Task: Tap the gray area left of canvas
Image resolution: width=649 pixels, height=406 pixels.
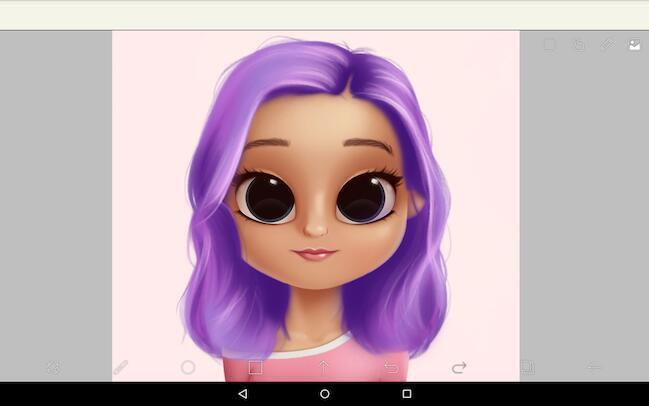Action: [x=55, y=200]
